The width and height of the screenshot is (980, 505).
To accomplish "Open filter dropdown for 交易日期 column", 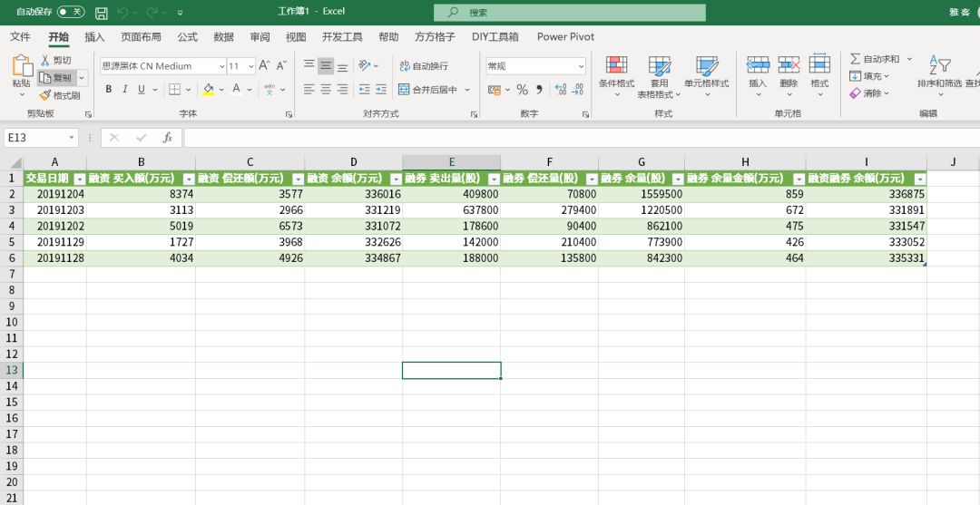I will tap(79, 179).
